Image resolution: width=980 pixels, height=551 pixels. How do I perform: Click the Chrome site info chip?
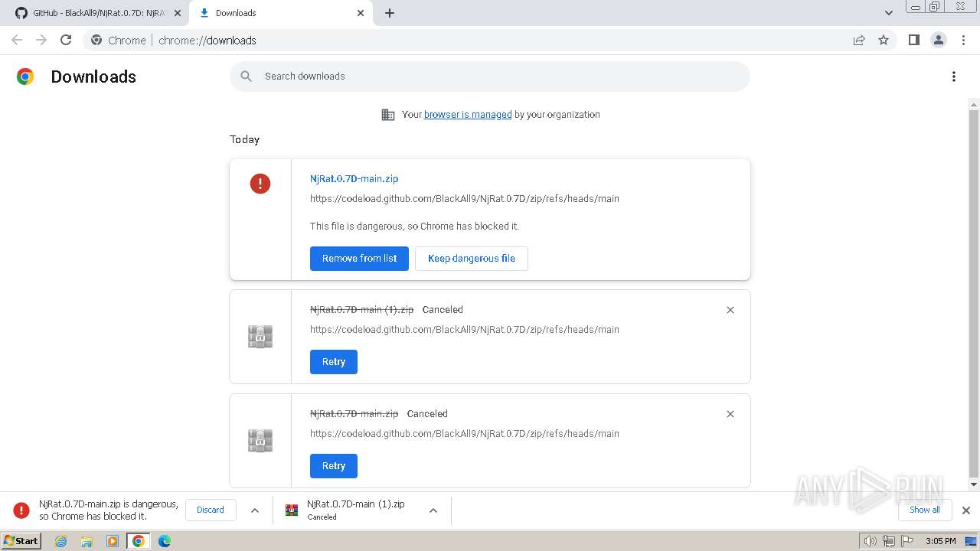[x=119, y=40]
